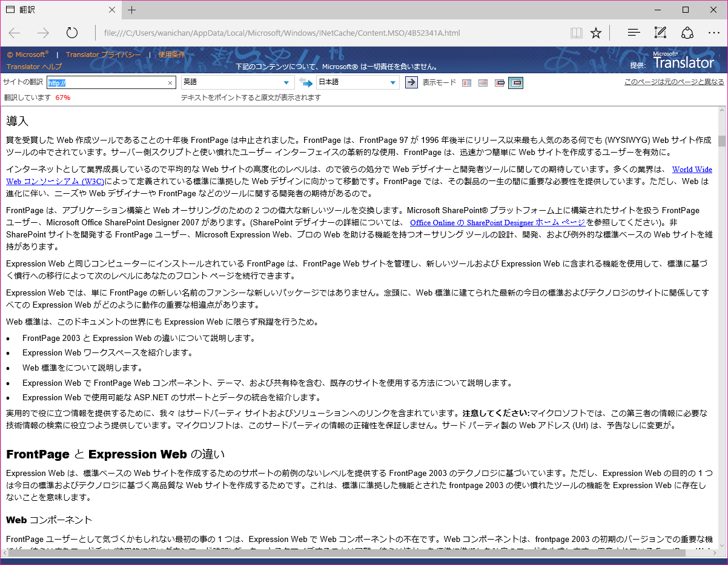Clear the site URL field with X
The image size is (728, 565).
coord(170,83)
